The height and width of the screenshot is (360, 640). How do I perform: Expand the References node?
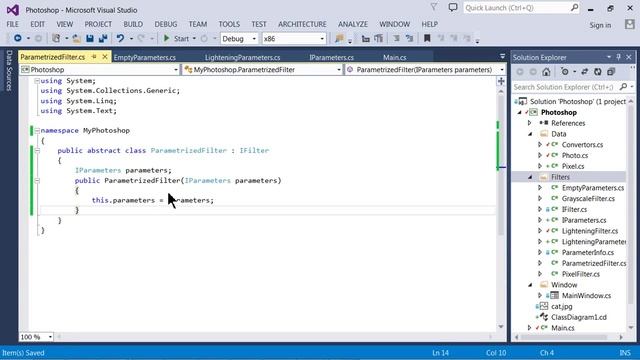coord(529,123)
